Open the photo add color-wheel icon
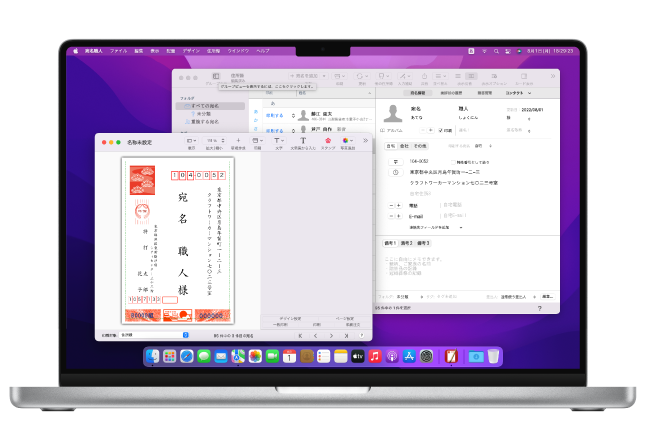 click(x=346, y=141)
